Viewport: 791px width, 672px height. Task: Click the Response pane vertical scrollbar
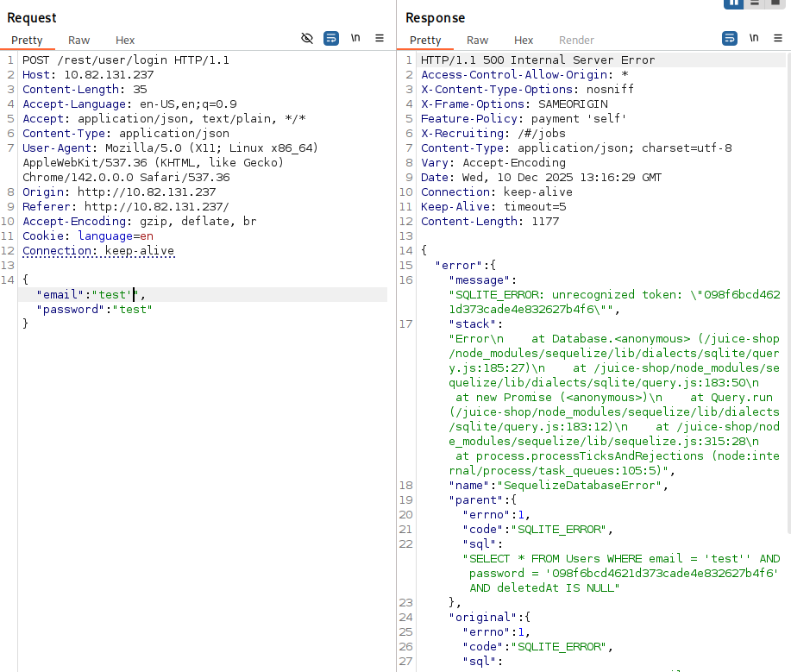click(788, 292)
